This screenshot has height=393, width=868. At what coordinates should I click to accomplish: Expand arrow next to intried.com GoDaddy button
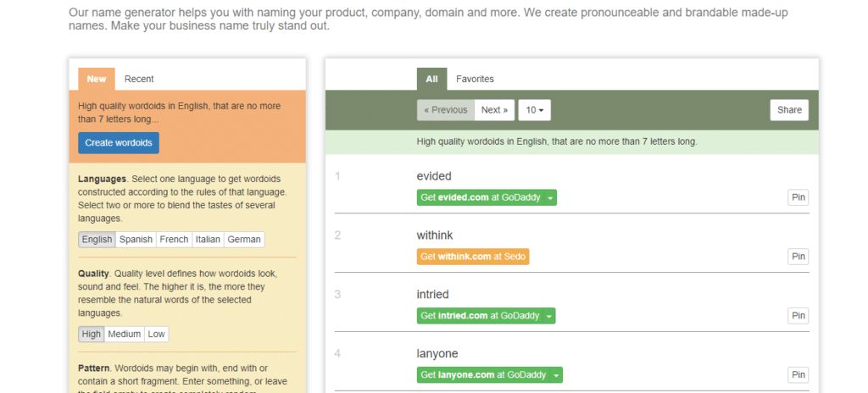[x=549, y=316]
